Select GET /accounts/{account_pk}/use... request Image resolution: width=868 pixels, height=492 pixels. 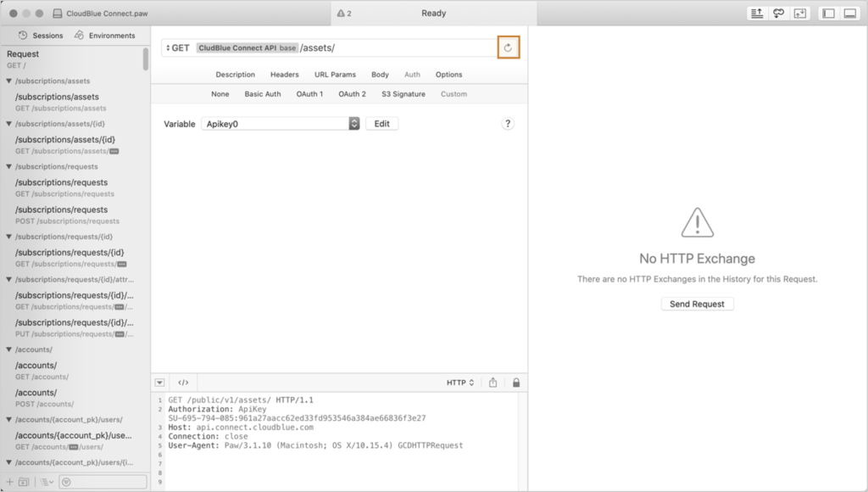coord(75,440)
